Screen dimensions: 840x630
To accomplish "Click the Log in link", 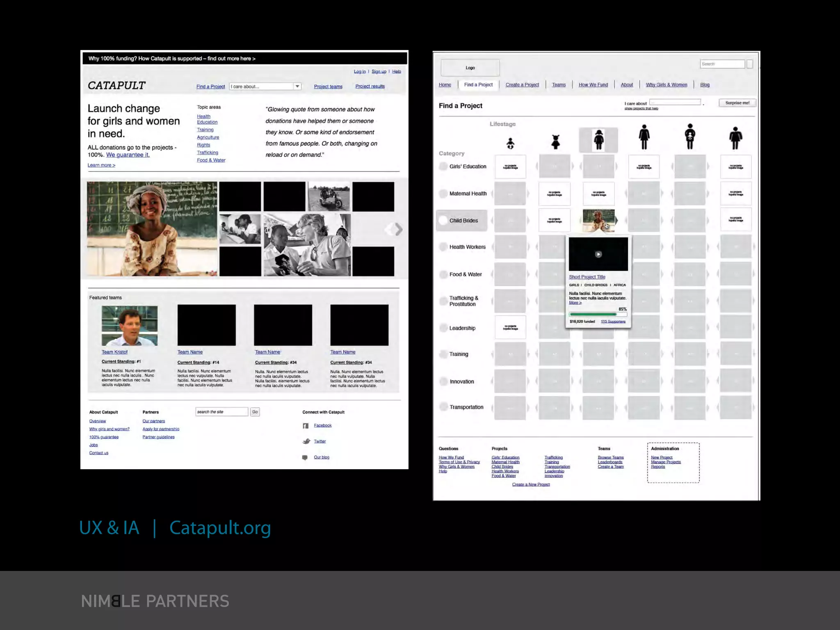I will [x=360, y=71].
